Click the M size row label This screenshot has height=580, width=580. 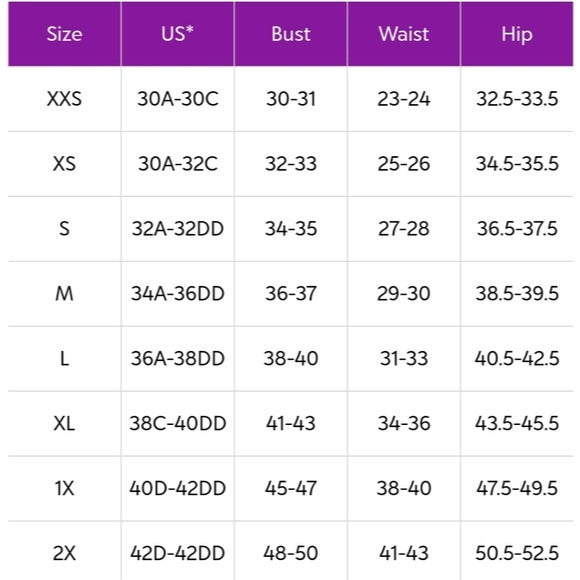64,294
